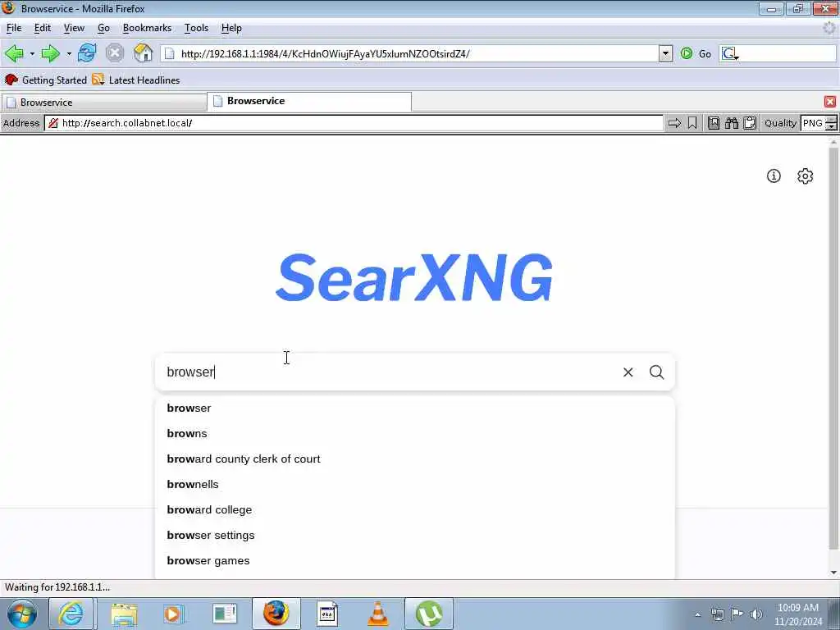Open Internet Explorer from the taskbar
Image resolution: width=840 pixels, height=630 pixels.
(71, 614)
